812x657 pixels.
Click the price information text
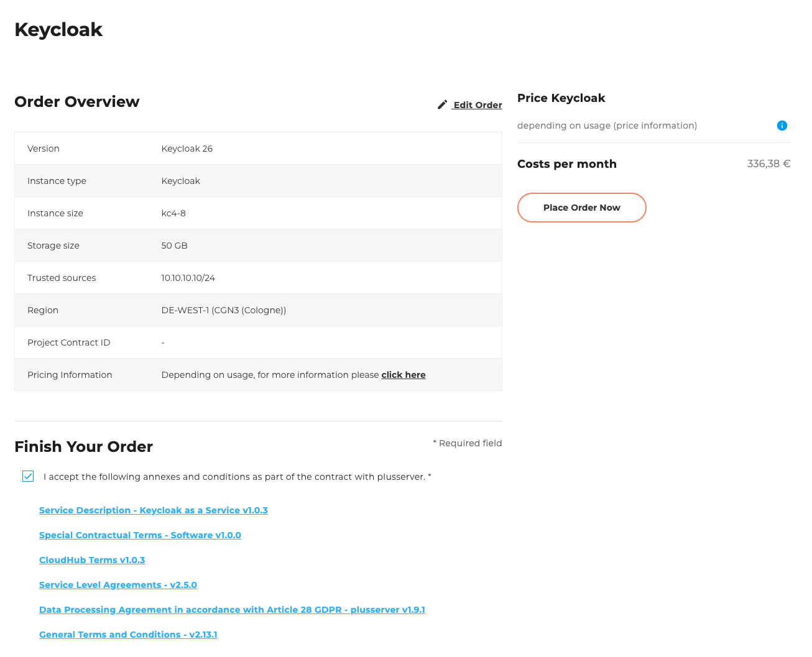coord(607,126)
